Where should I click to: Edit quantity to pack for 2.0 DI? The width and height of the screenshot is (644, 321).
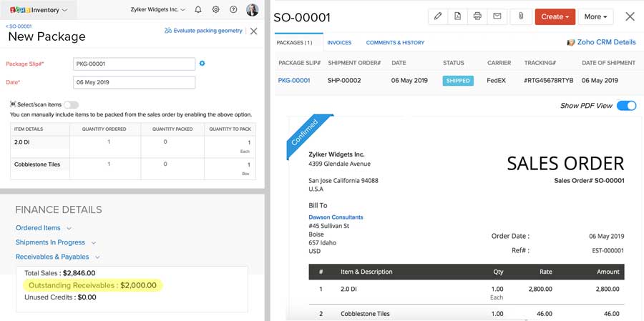pos(248,143)
